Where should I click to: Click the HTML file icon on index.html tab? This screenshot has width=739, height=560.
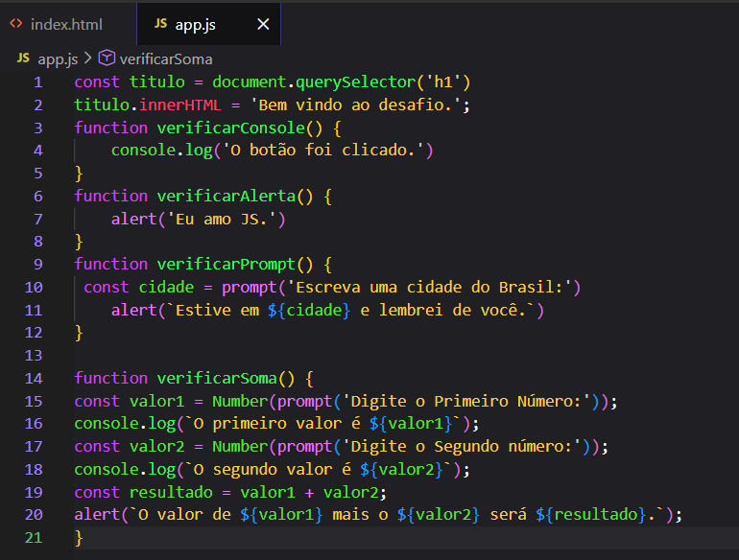pyautogui.click(x=16, y=24)
